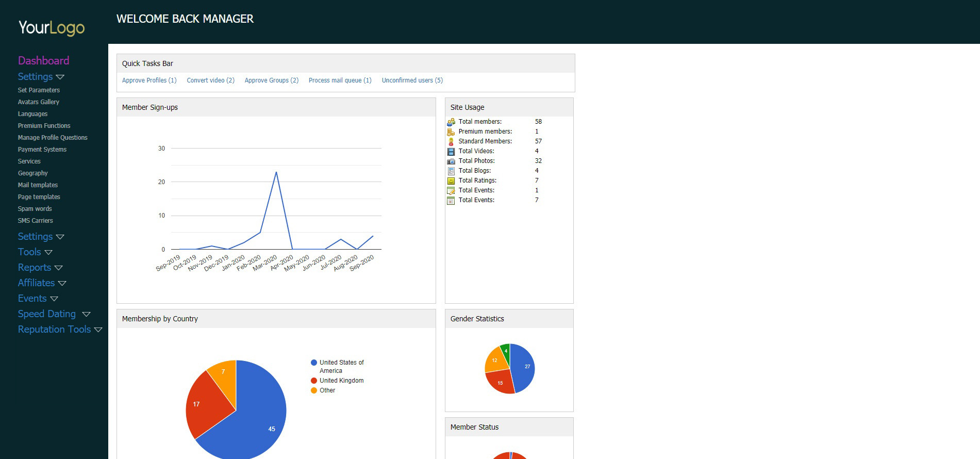
Task: Expand the Events menu arrow
Action: 54,299
